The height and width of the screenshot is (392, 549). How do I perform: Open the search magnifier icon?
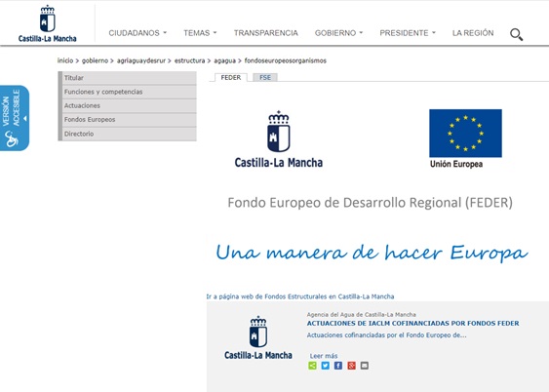(x=517, y=35)
